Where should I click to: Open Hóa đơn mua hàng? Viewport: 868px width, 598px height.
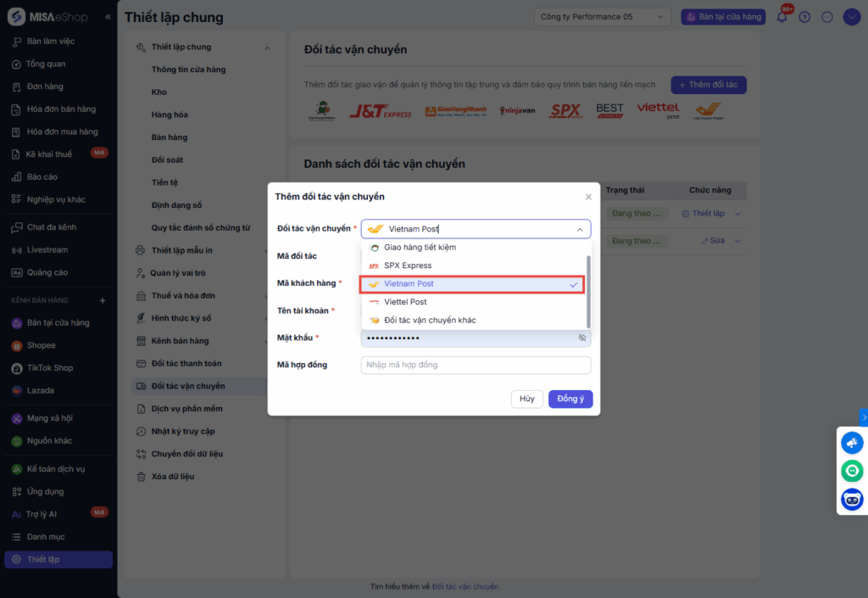62,131
